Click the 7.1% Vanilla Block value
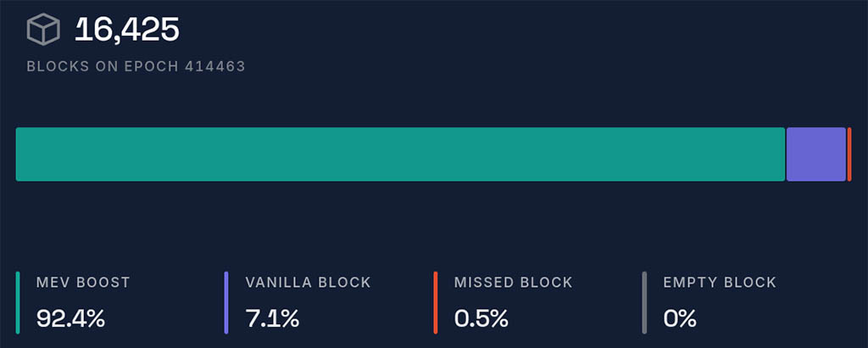Image resolution: width=868 pixels, height=348 pixels. 272,319
